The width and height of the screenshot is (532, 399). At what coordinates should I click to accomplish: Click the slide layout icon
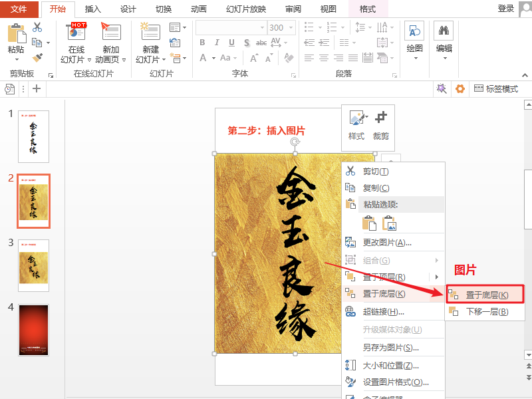pyautogui.click(x=175, y=27)
